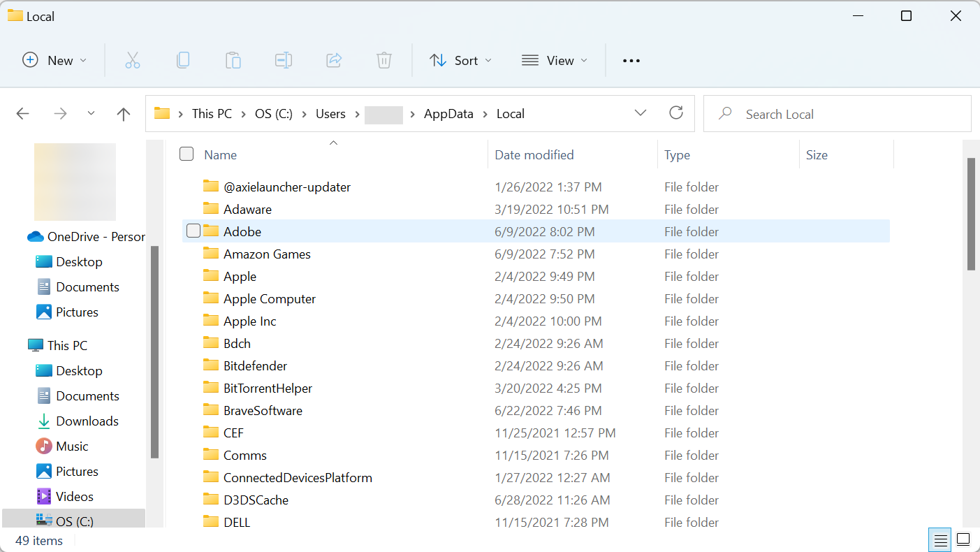Sort by the Date modified column header
The image size is (980, 552).
pos(534,155)
